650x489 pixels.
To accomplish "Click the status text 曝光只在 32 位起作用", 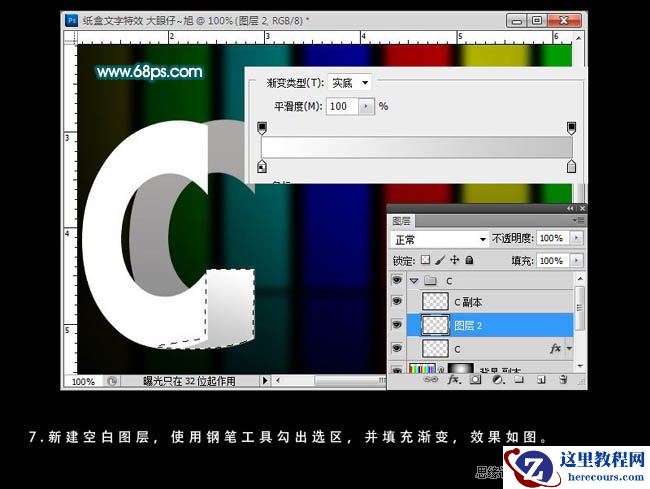I will 189,381.
